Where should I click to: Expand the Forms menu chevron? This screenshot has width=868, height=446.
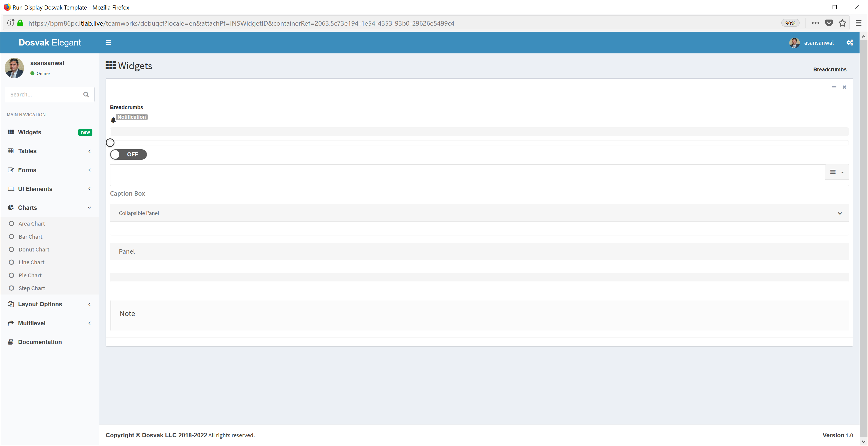pyautogui.click(x=89, y=170)
